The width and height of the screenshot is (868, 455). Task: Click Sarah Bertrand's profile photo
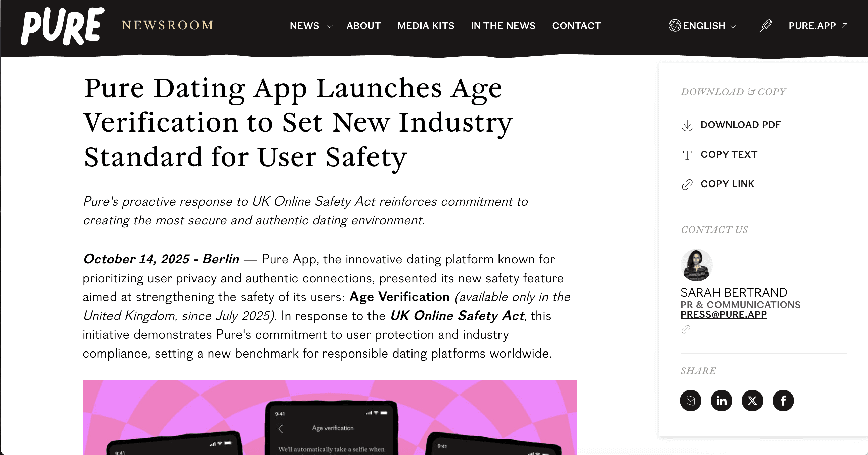click(696, 265)
